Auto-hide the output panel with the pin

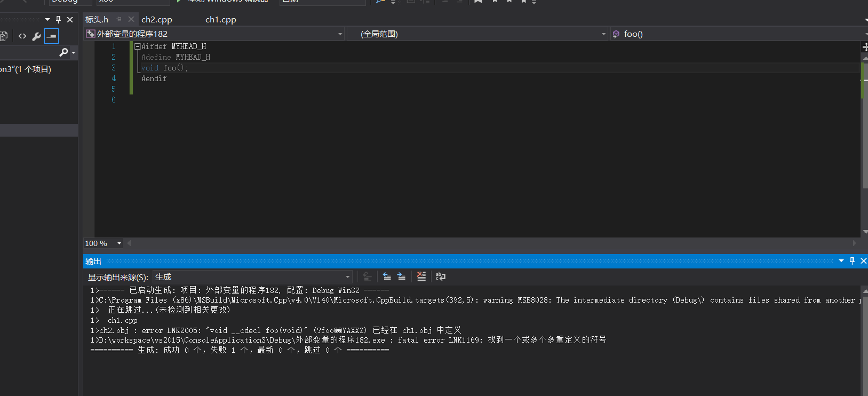(852, 261)
